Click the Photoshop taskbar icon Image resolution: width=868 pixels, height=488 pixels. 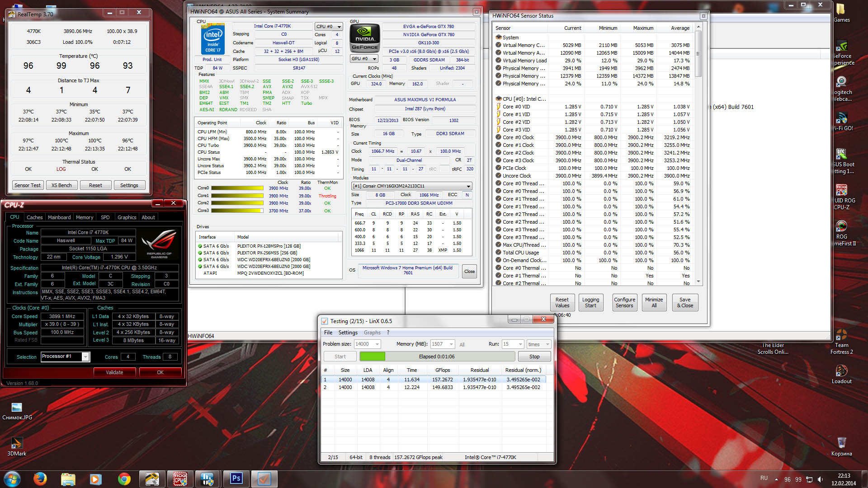(x=236, y=479)
